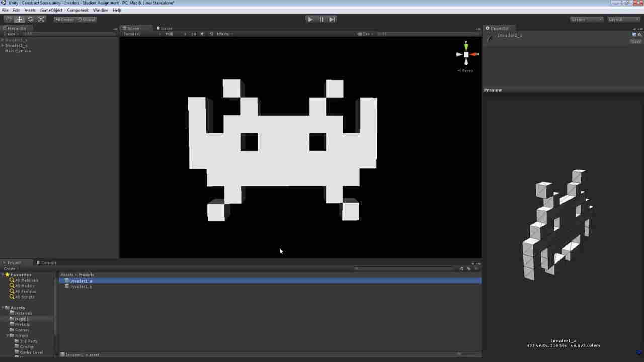Open the Assets menu
The image size is (644, 362).
point(30,10)
